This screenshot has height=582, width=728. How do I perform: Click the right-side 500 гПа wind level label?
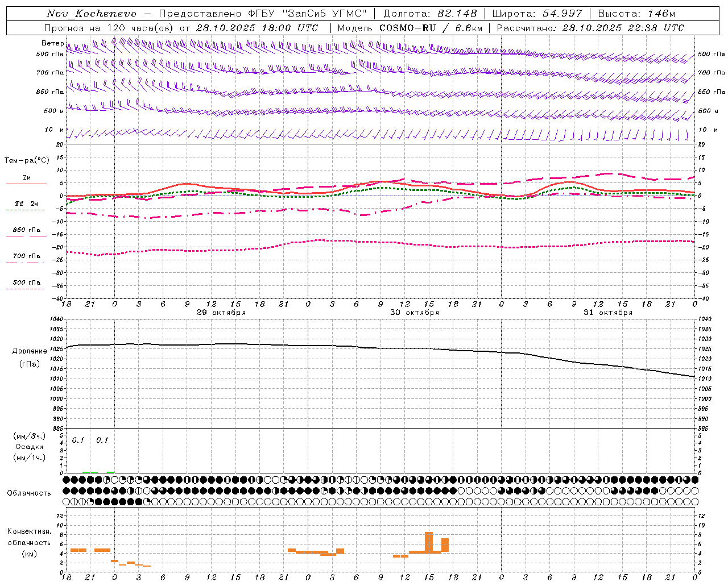[x=712, y=55]
